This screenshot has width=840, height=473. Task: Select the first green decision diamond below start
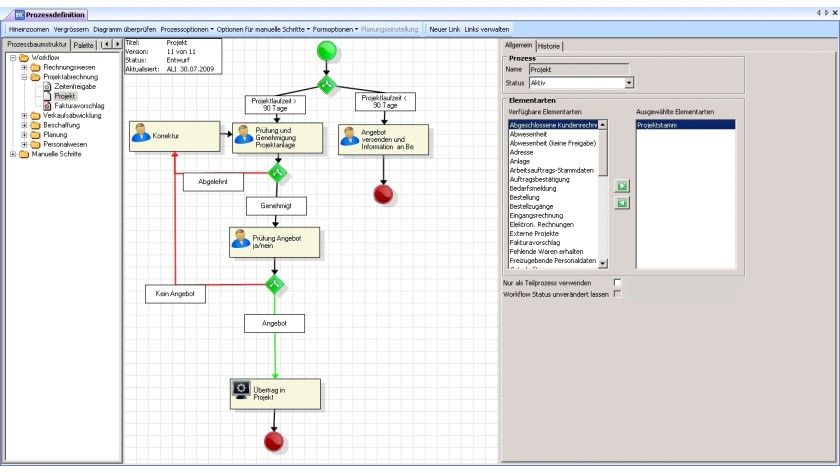coord(327,85)
